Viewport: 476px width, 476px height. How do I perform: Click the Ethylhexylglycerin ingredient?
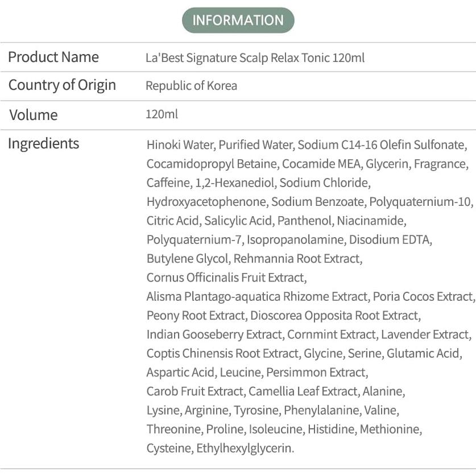[245, 448]
